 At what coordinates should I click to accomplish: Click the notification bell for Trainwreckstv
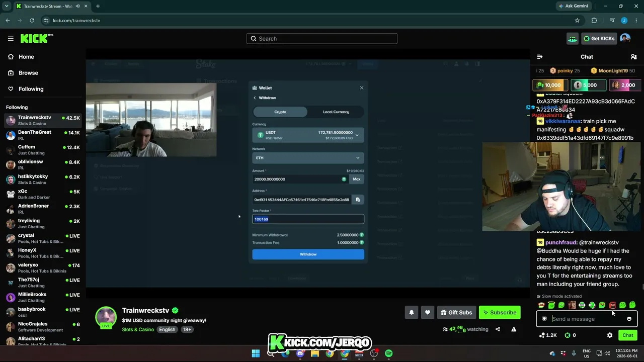click(x=412, y=312)
